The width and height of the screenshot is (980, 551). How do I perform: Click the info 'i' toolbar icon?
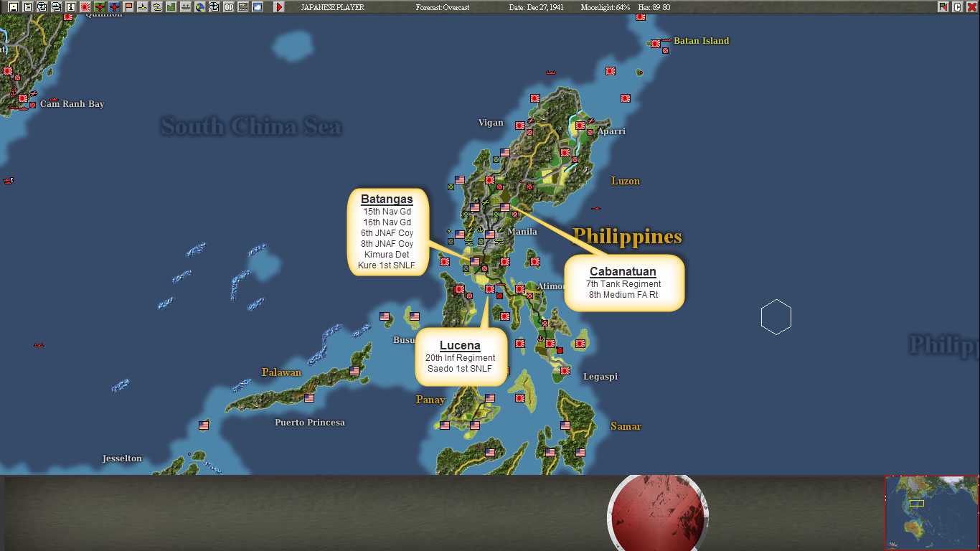point(71,7)
